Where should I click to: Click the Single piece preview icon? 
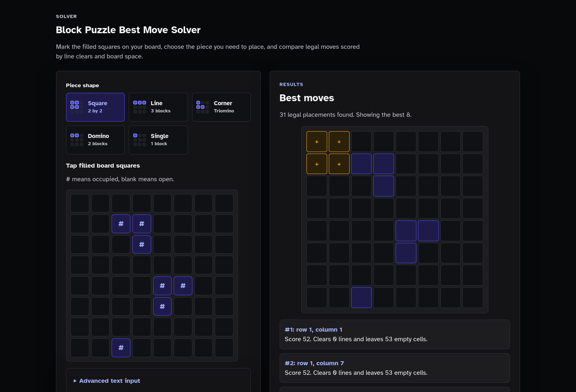[x=140, y=140]
